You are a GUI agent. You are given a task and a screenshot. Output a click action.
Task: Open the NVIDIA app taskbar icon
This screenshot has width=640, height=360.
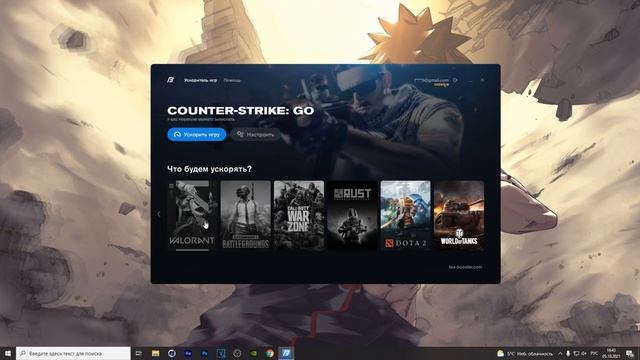coord(253,353)
